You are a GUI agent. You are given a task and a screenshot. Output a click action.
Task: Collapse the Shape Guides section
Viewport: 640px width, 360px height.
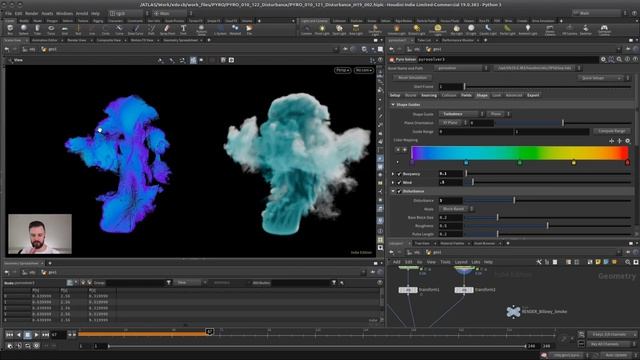(393, 105)
